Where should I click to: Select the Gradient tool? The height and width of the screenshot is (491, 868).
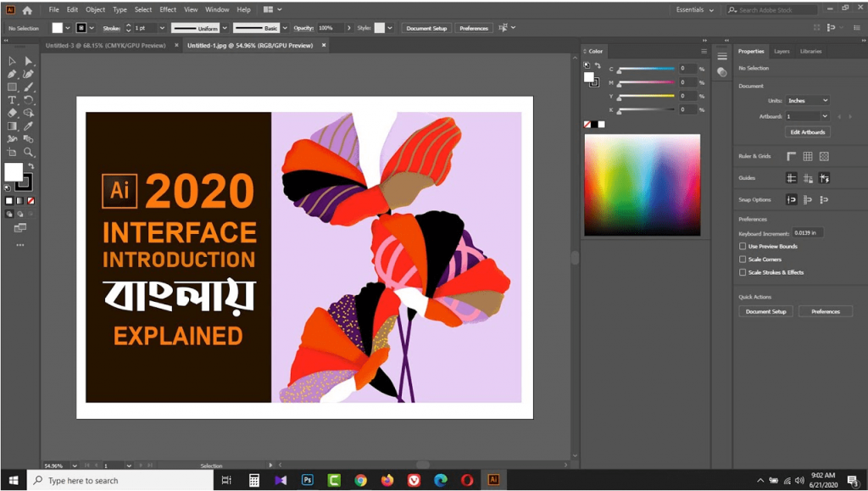12,126
